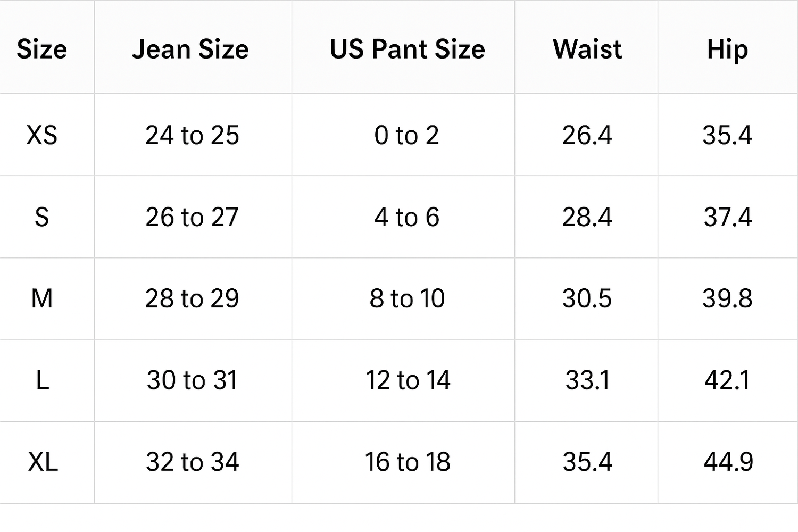Click US pant size 16 to 18
Image resolution: width=798 pixels, height=532 pixels.
point(408,462)
